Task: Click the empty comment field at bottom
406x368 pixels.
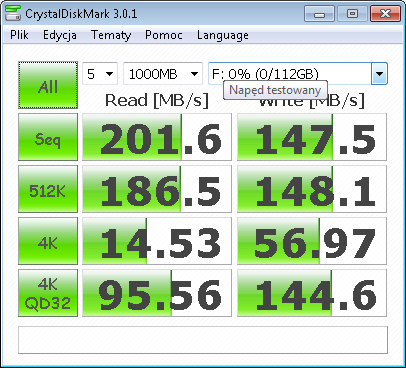Action: [x=203, y=340]
